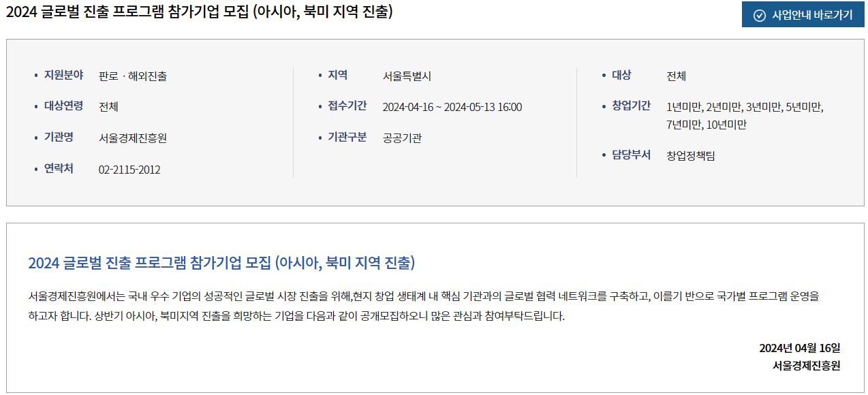Click the 기관구분 label
Viewport: 868px width, 395px height.
(347, 137)
